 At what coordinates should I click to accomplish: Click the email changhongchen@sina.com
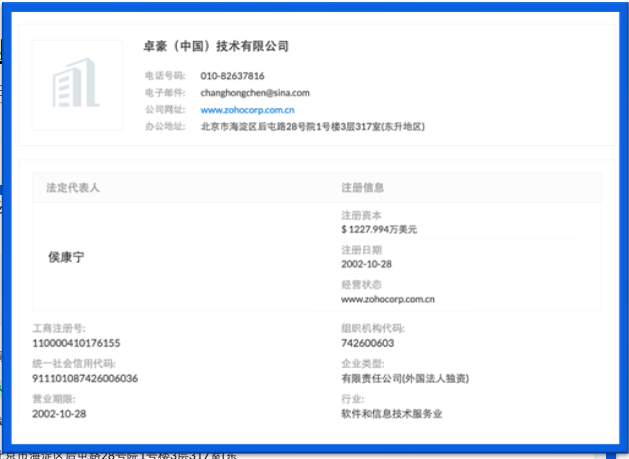tap(255, 93)
